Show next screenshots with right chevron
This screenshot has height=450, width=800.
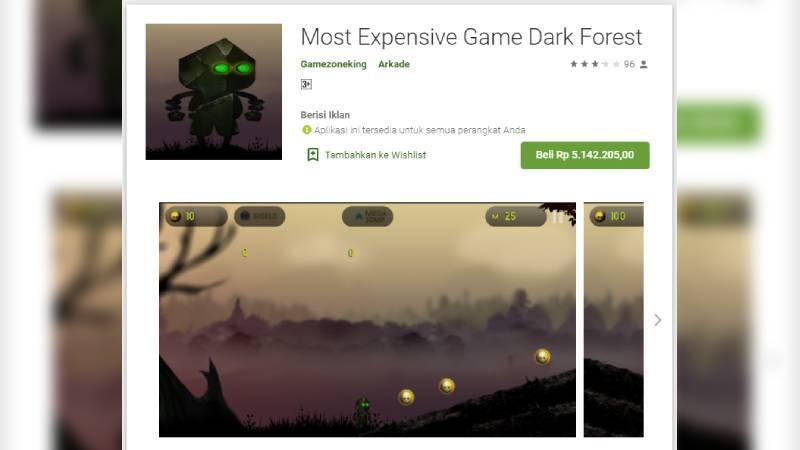pyautogui.click(x=658, y=320)
